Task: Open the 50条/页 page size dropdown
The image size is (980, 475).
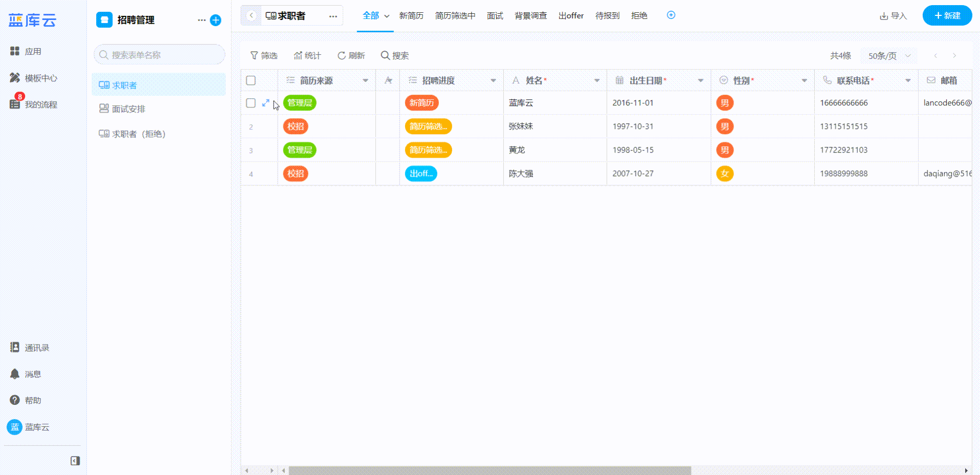Action: point(889,56)
